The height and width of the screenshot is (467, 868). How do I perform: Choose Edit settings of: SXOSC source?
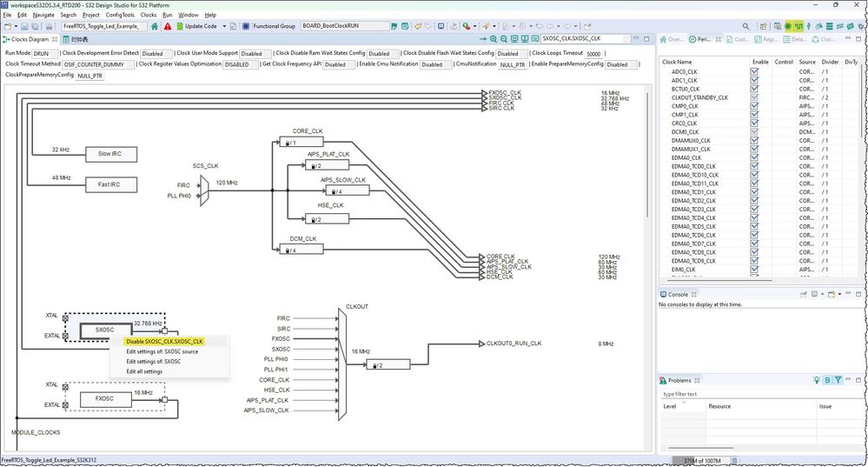pos(162,352)
